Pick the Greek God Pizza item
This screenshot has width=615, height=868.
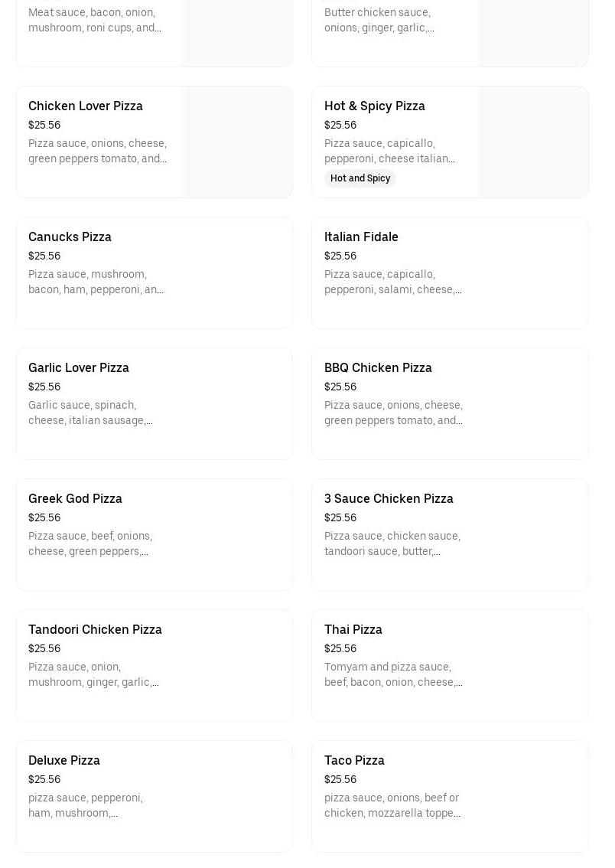154,534
